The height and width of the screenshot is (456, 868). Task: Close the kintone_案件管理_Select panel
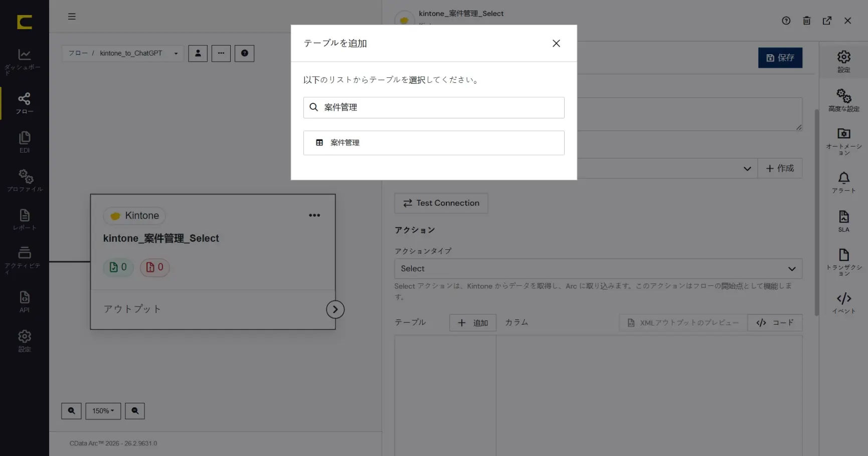pyautogui.click(x=847, y=21)
